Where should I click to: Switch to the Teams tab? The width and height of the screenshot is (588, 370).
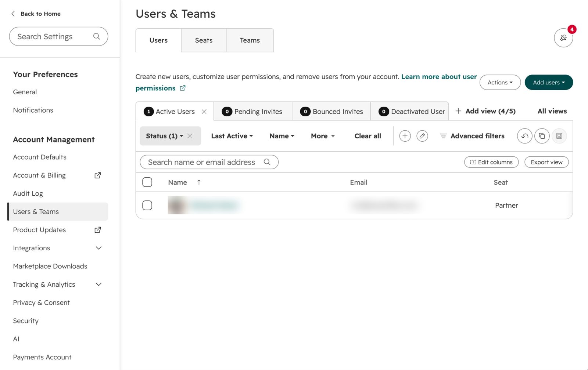[250, 40]
